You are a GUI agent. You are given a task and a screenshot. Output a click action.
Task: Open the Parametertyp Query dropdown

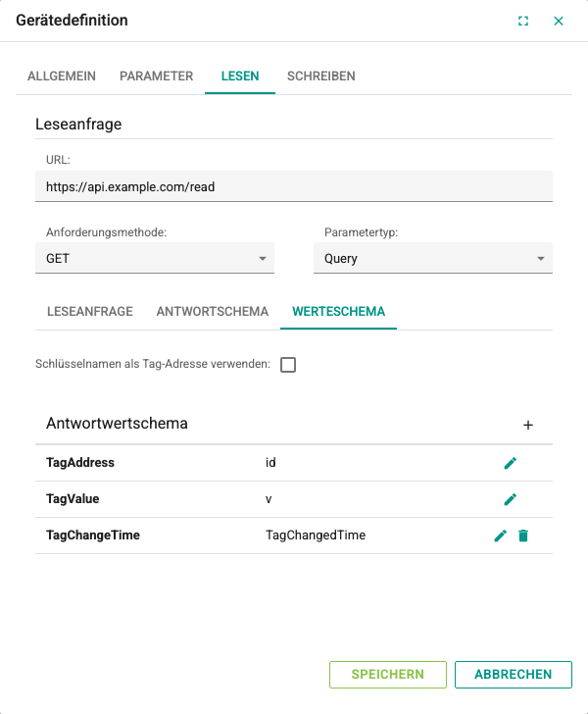[x=433, y=258]
